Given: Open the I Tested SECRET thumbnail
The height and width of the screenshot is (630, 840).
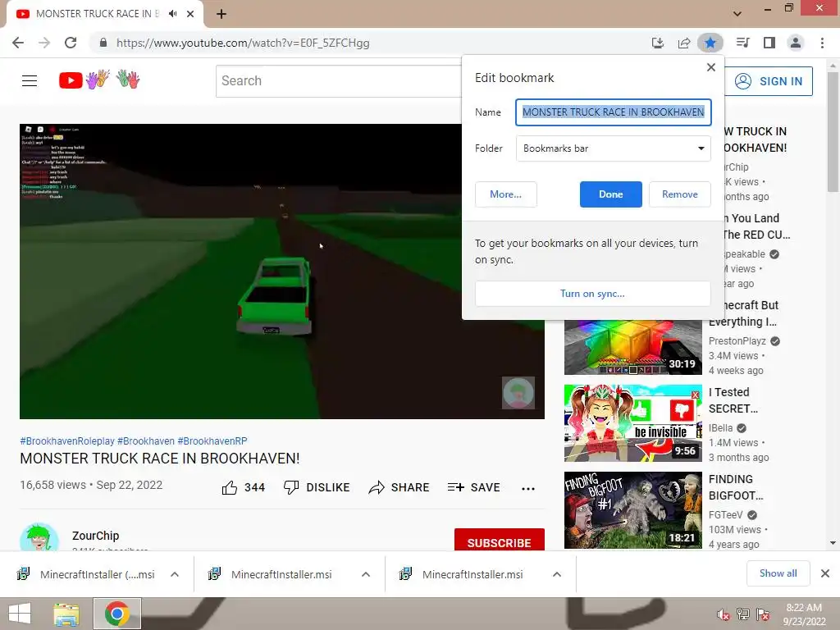Looking at the screenshot, I should pos(632,423).
